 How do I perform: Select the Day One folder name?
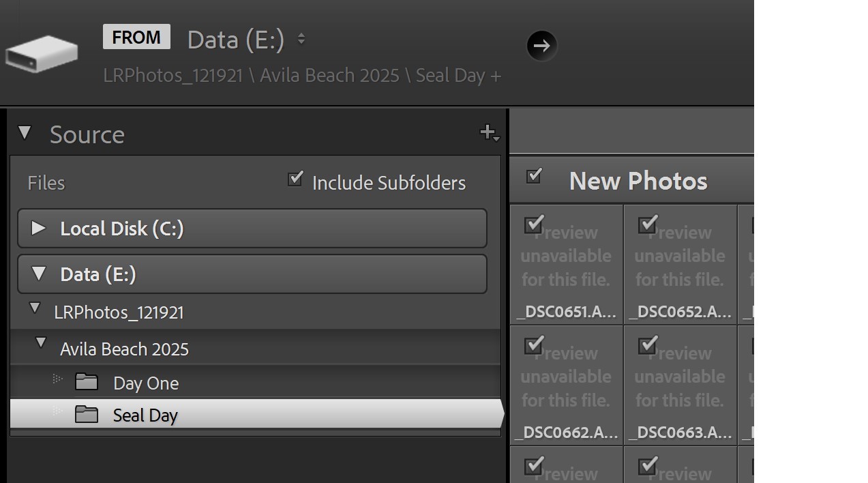(x=146, y=383)
